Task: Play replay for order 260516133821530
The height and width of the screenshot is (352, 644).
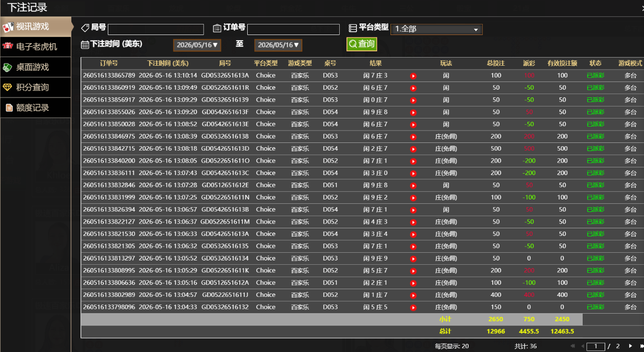Action: 413,234
